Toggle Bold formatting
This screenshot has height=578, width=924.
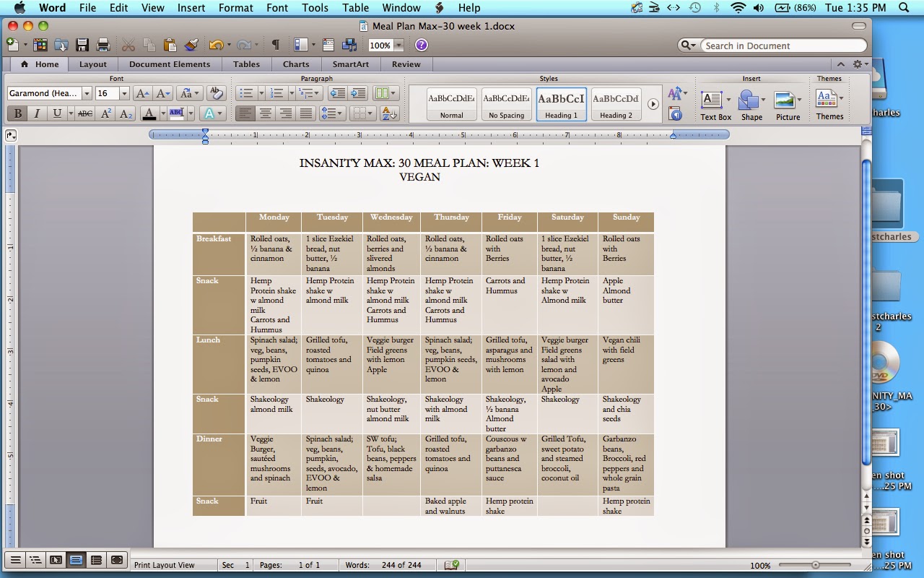17,113
